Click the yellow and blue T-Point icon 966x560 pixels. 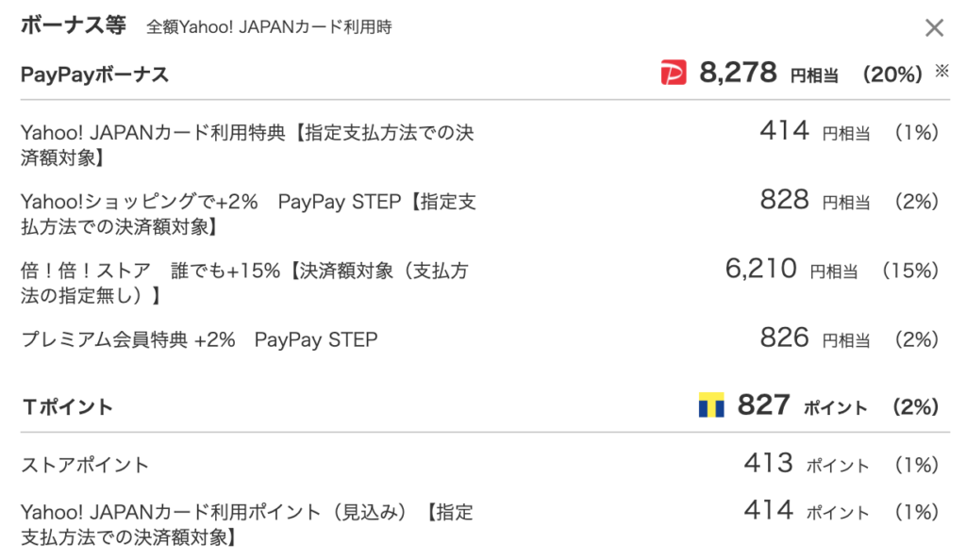(x=711, y=405)
